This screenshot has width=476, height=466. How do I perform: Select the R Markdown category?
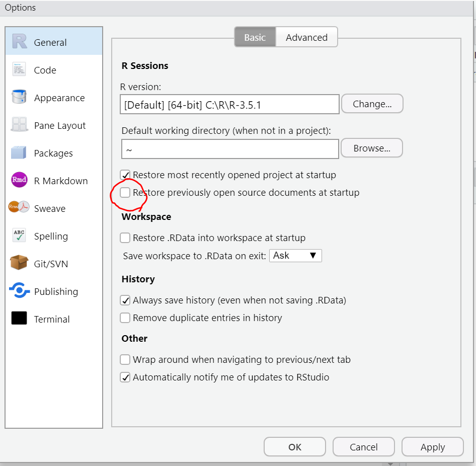pyautogui.click(x=54, y=180)
